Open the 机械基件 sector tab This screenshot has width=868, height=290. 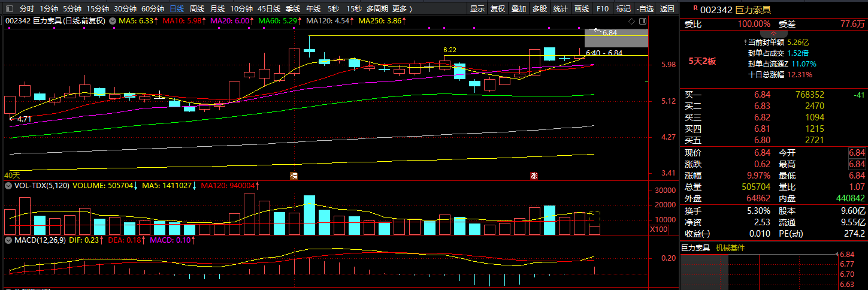click(731, 247)
